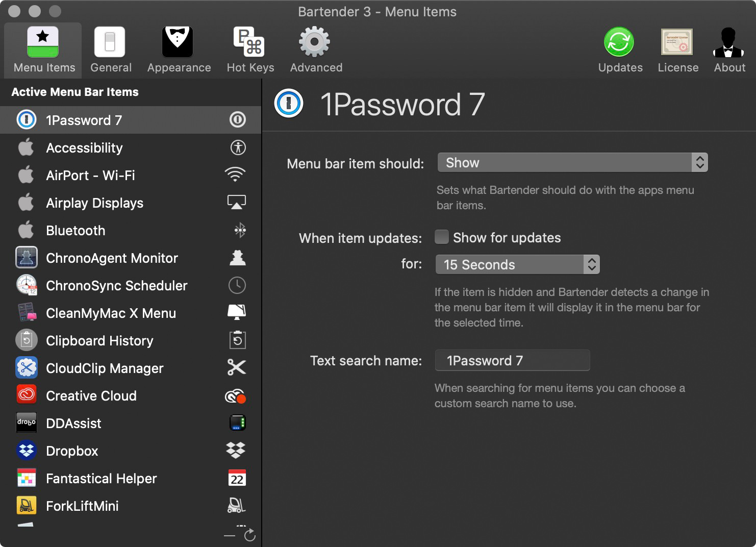Select the Bluetooth menu bar item
Viewport: 756px width, 547px height.
(x=75, y=231)
